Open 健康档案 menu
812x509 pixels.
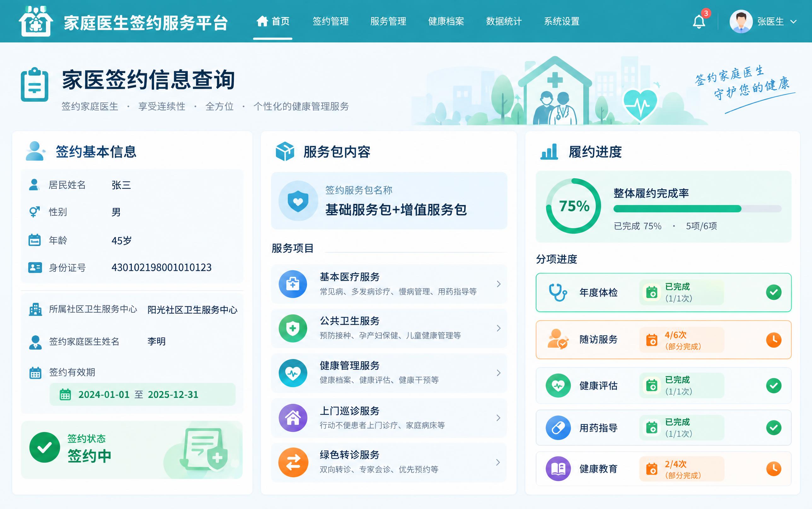tap(446, 21)
